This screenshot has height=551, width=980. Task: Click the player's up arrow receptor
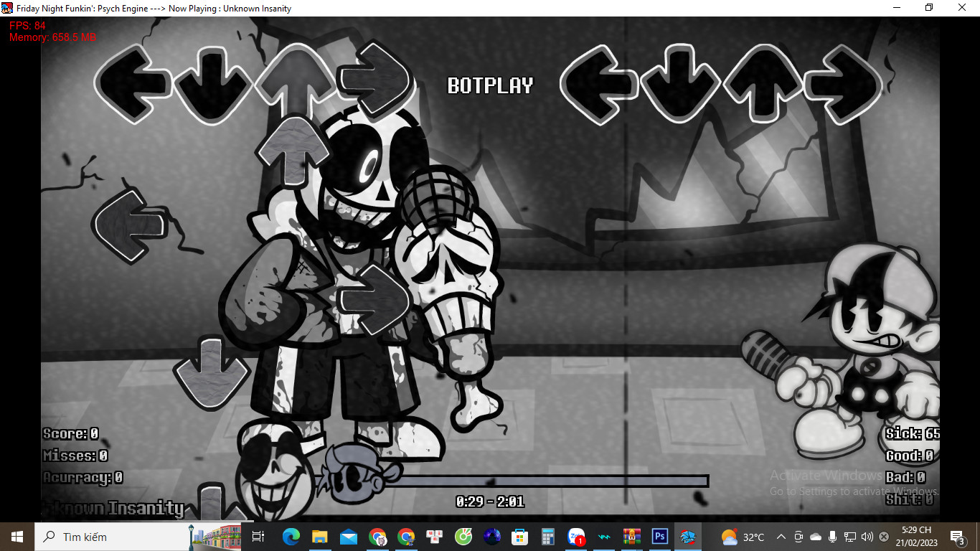click(x=760, y=85)
